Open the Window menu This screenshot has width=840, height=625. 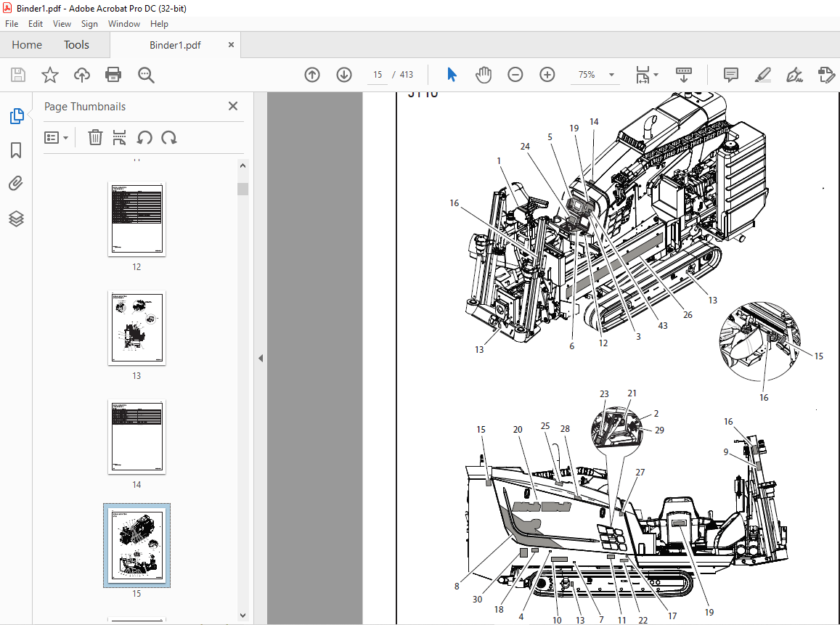click(x=123, y=23)
